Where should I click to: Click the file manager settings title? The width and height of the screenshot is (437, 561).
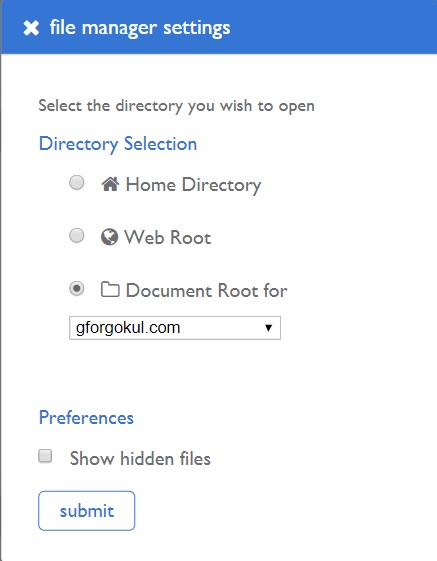coord(140,28)
